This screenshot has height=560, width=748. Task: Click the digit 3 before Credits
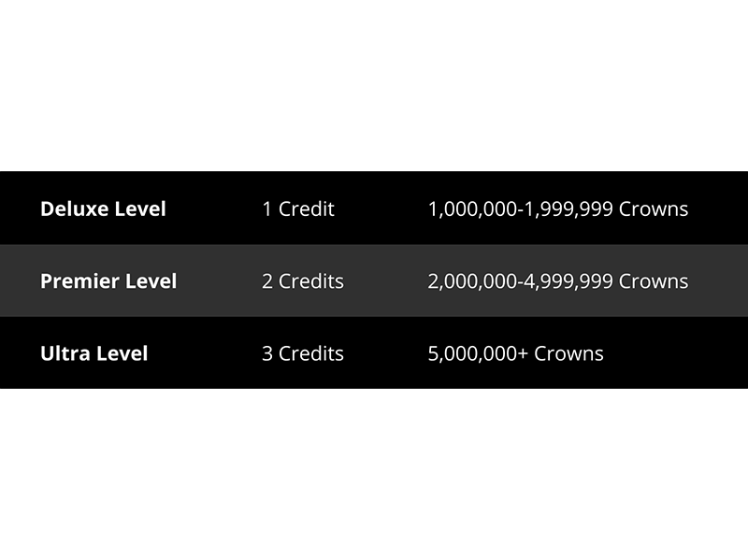coord(267,353)
